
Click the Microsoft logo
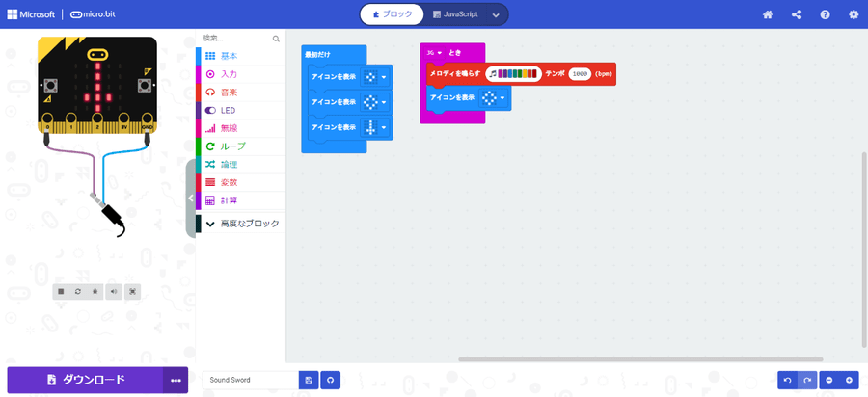pos(31,14)
